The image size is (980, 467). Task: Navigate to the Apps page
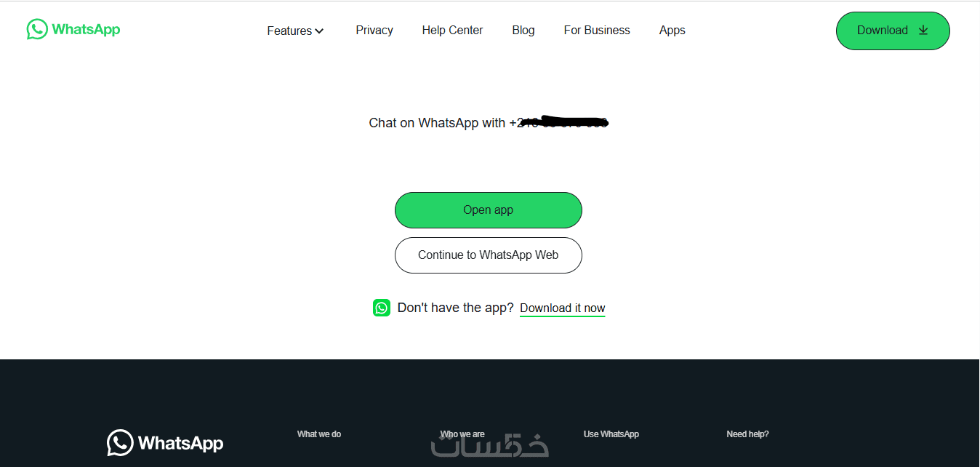672,30
